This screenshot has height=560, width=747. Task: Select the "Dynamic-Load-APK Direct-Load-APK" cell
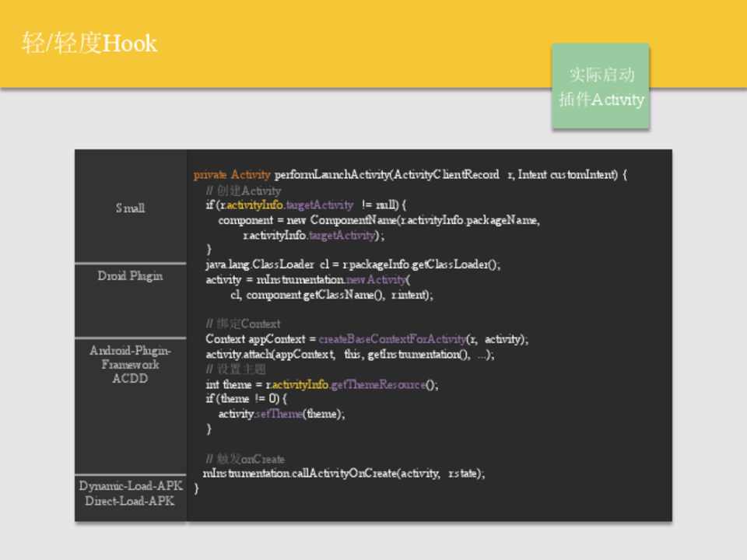(130, 493)
